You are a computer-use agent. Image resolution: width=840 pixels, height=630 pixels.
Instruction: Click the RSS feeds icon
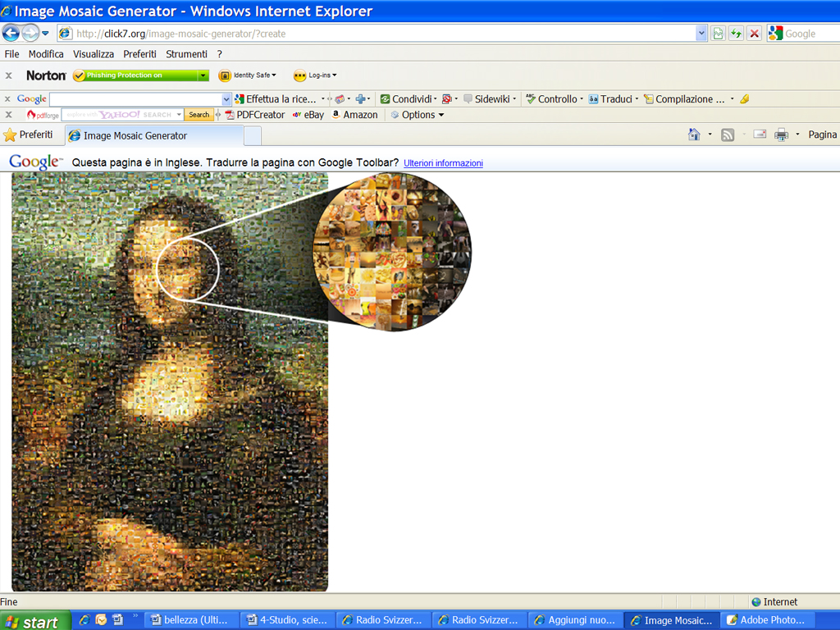pyautogui.click(x=728, y=135)
